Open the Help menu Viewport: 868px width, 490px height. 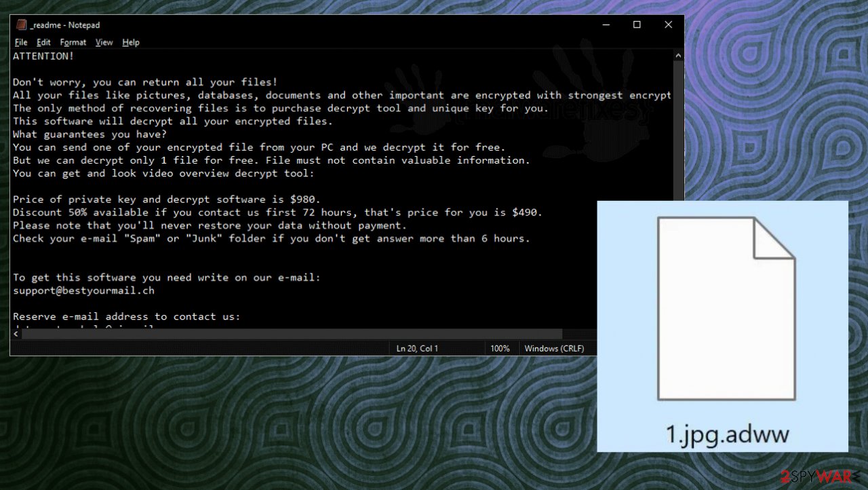point(131,42)
